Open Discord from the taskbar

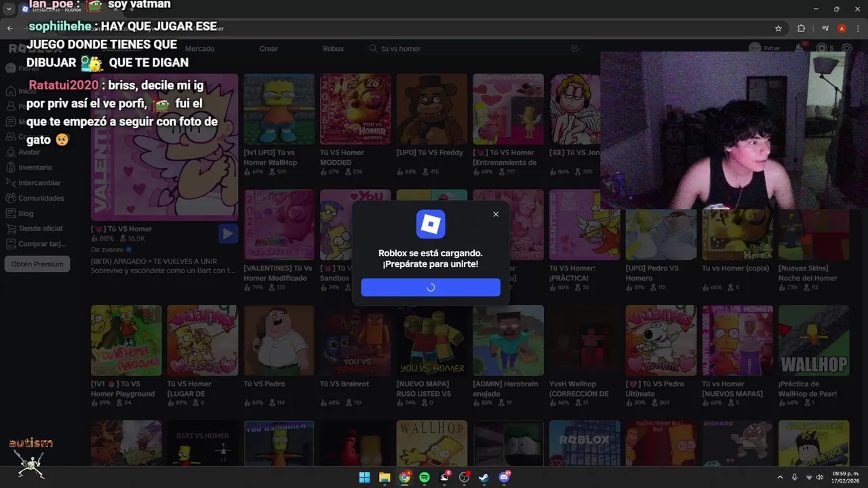pos(504,477)
